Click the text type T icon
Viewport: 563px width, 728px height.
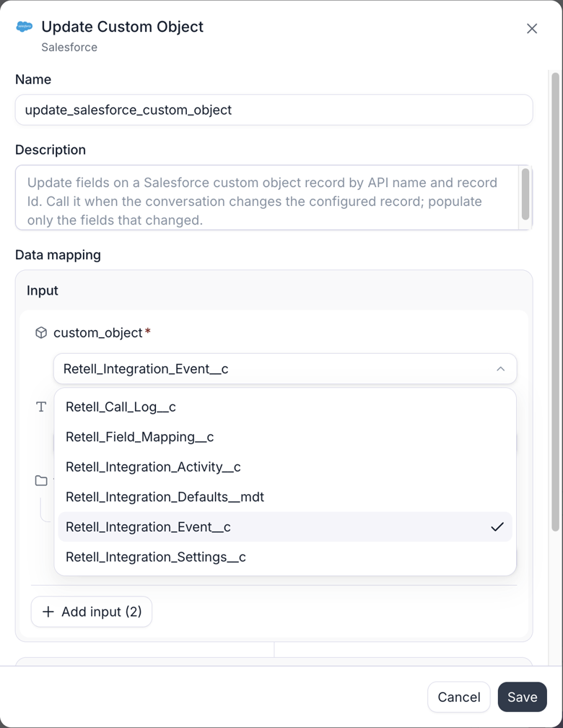(x=41, y=407)
